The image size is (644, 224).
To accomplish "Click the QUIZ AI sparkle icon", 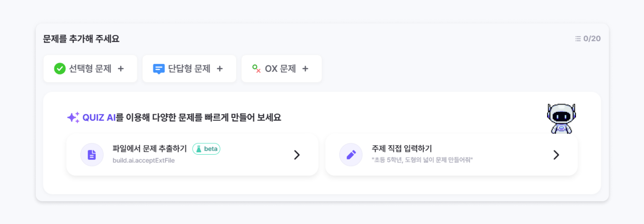I will [x=73, y=118].
